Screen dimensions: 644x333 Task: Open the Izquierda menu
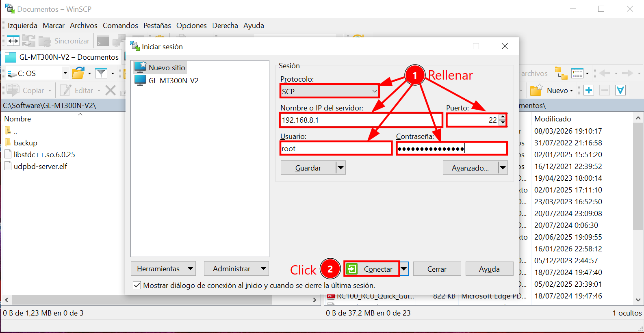point(22,26)
